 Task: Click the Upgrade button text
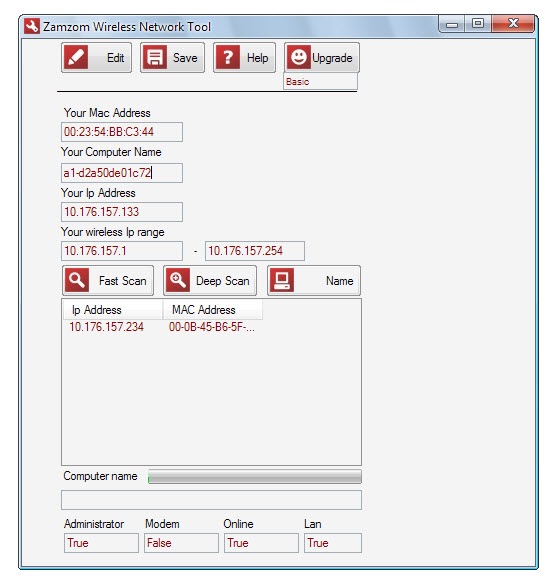pos(332,58)
